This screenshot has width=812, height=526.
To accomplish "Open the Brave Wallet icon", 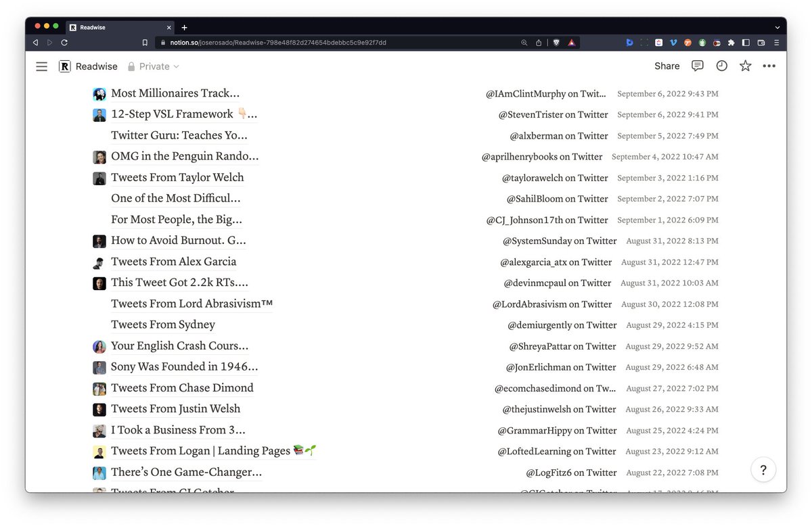I will (761, 43).
